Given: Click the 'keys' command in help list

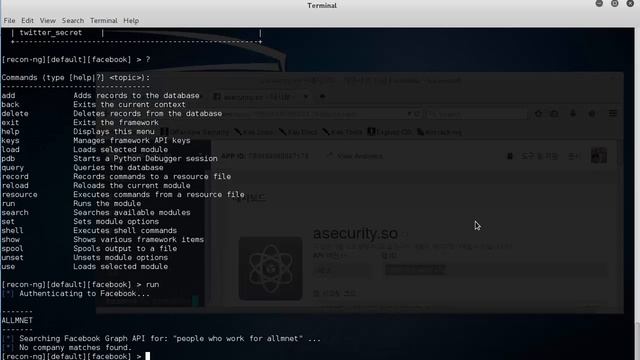Looking at the screenshot, I should pyautogui.click(x=10, y=140).
